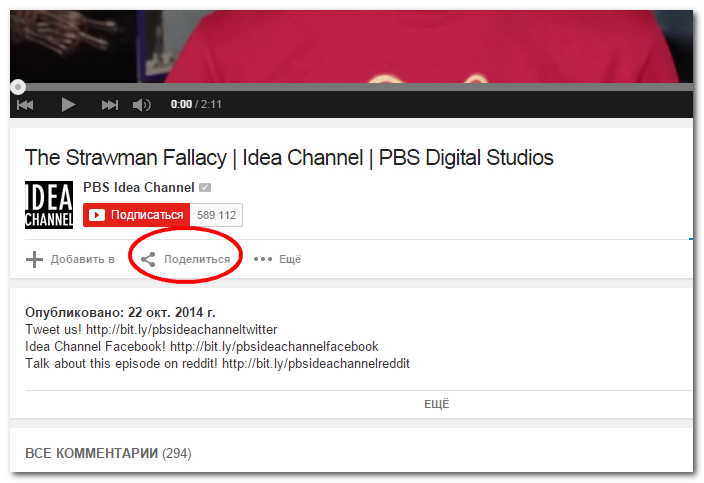Click the video title text
704x483 pixels.
(289, 158)
